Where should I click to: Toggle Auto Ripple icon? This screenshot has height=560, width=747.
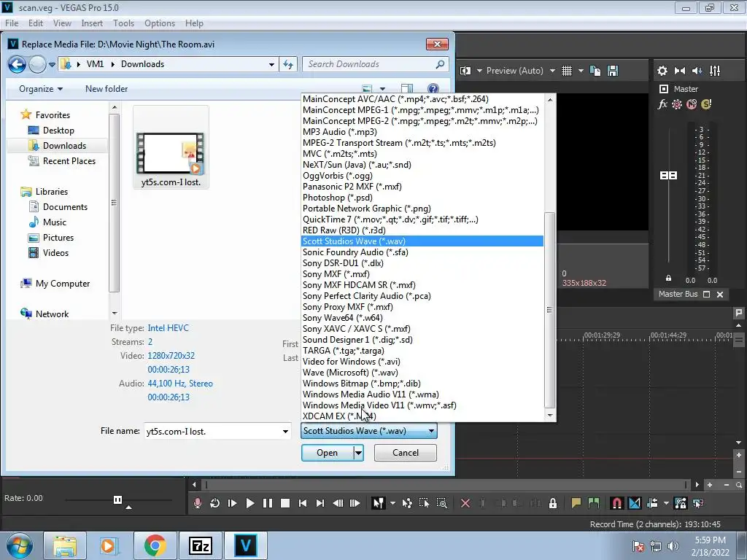[x=652, y=503]
